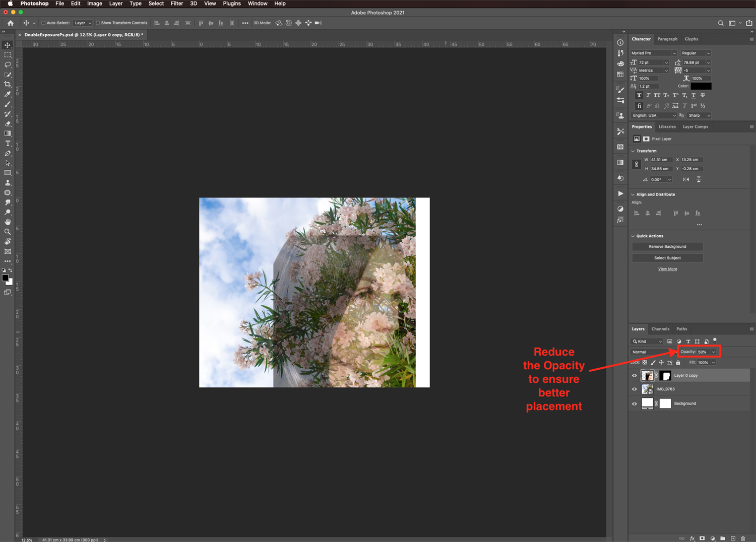This screenshot has width=756, height=542.
Task: Select the Pen tool
Action: pyautogui.click(x=8, y=153)
